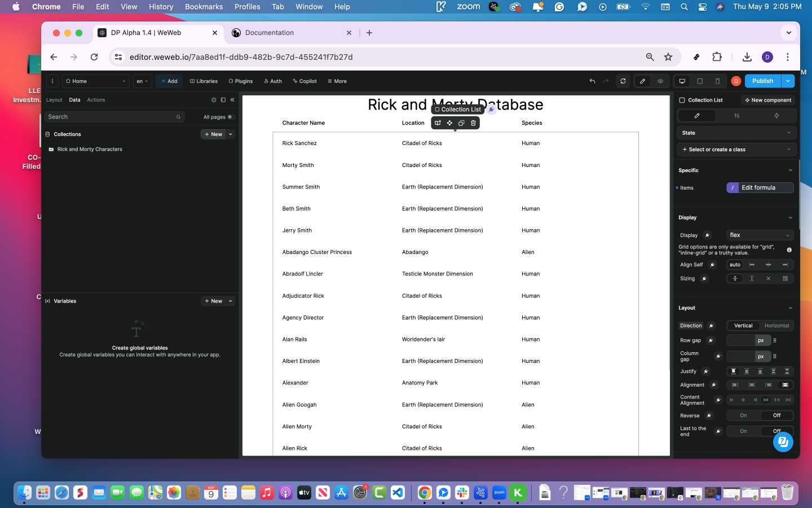Click the info icon next to Grid options note

point(789,250)
